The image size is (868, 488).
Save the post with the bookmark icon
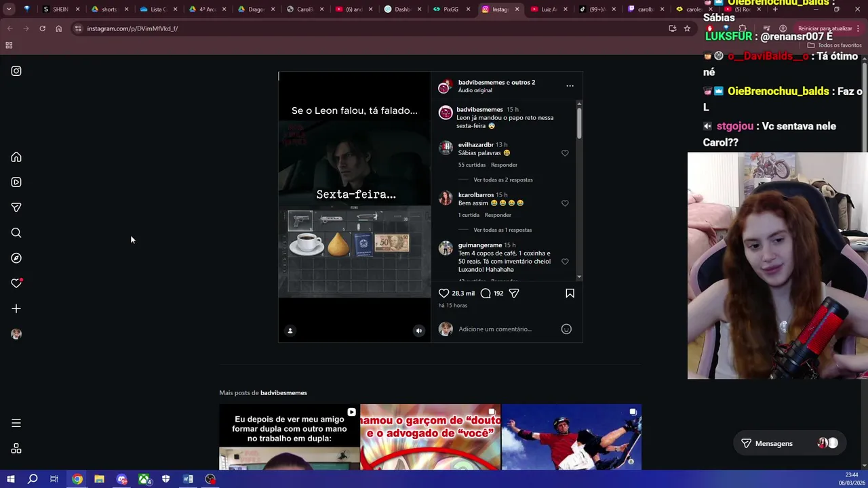[570, 293]
